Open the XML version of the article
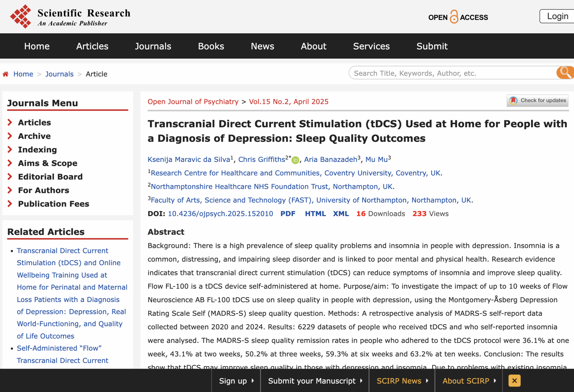Image resolution: width=574 pixels, height=392 pixels. (x=341, y=214)
